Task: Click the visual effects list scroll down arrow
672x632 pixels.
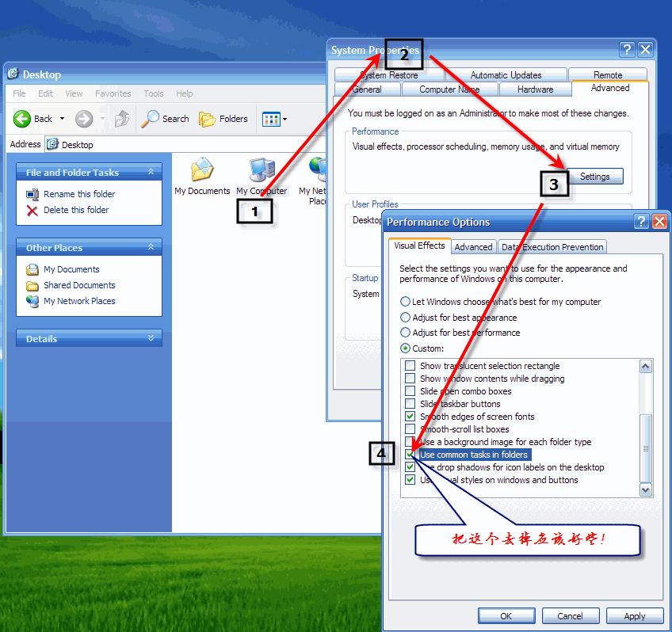Action: 645,490
